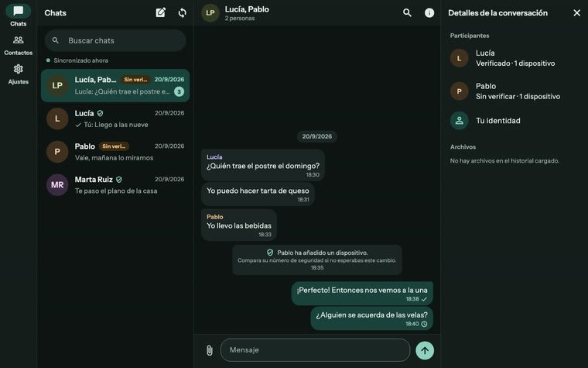Click the 20/9/2026 date separator
This screenshot has width=588, height=368.
[317, 136]
